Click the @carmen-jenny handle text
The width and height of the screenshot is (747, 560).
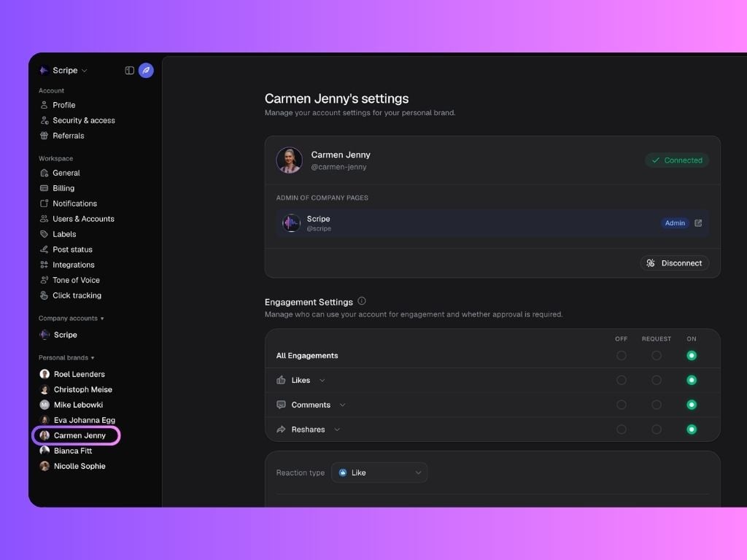[338, 167]
